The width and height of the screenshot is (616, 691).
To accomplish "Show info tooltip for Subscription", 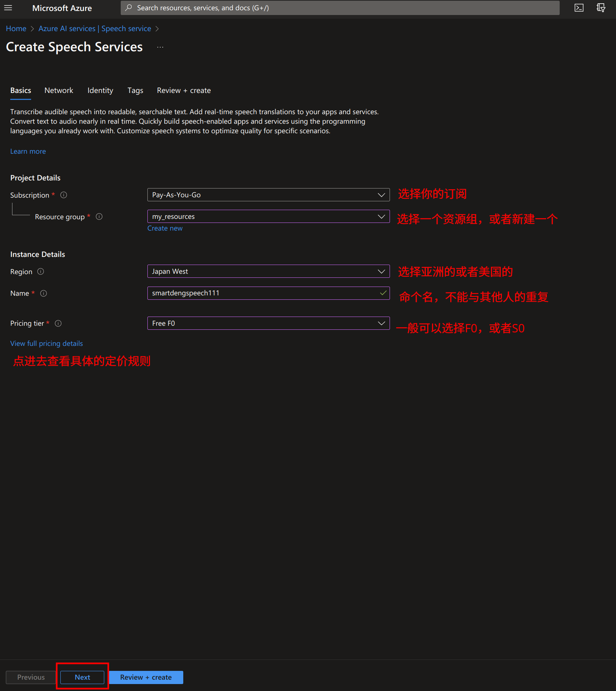I will click(x=64, y=195).
